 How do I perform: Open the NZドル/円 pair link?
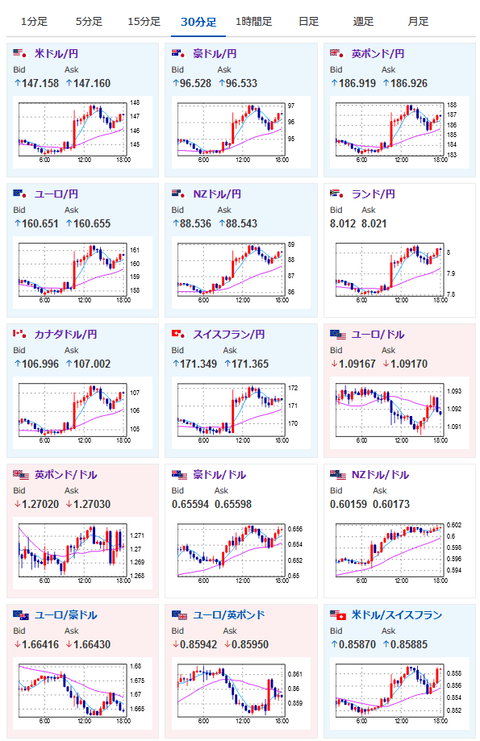(x=217, y=194)
